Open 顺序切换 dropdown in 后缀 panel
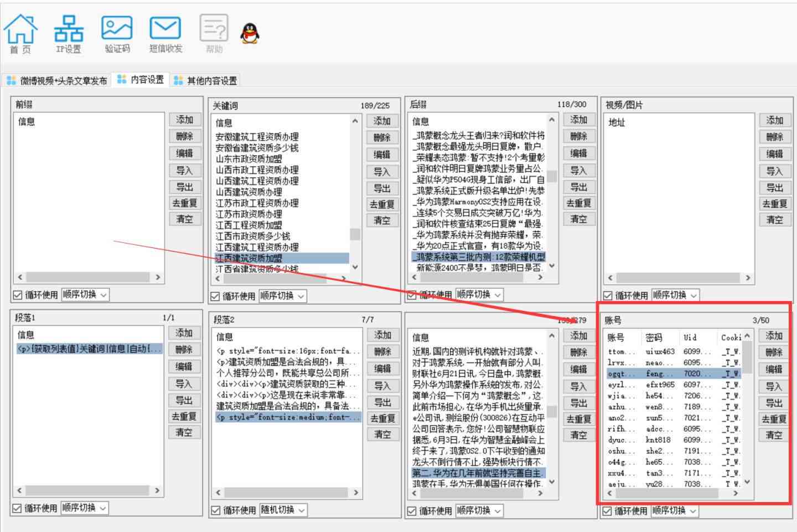The image size is (797, 532). click(479, 295)
